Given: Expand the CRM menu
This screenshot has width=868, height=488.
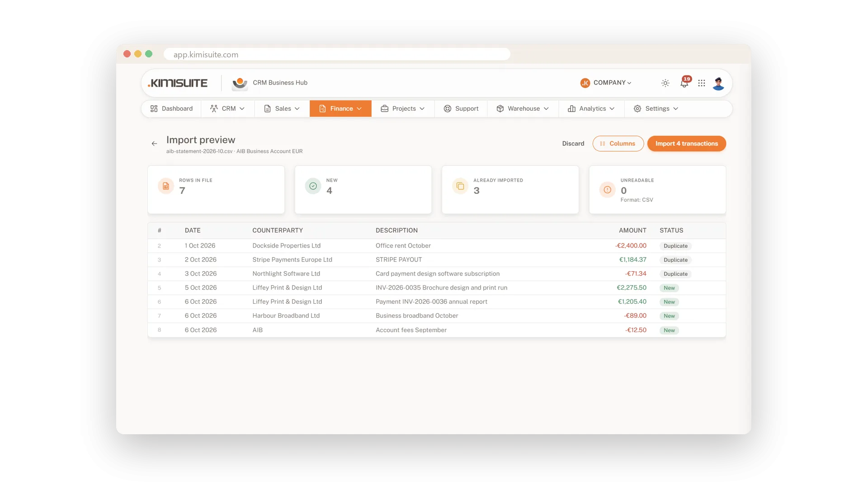Looking at the screenshot, I should (x=227, y=108).
